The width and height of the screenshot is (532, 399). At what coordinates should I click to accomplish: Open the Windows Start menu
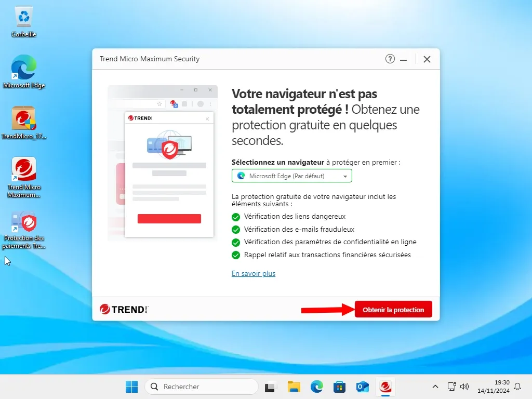(131, 387)
